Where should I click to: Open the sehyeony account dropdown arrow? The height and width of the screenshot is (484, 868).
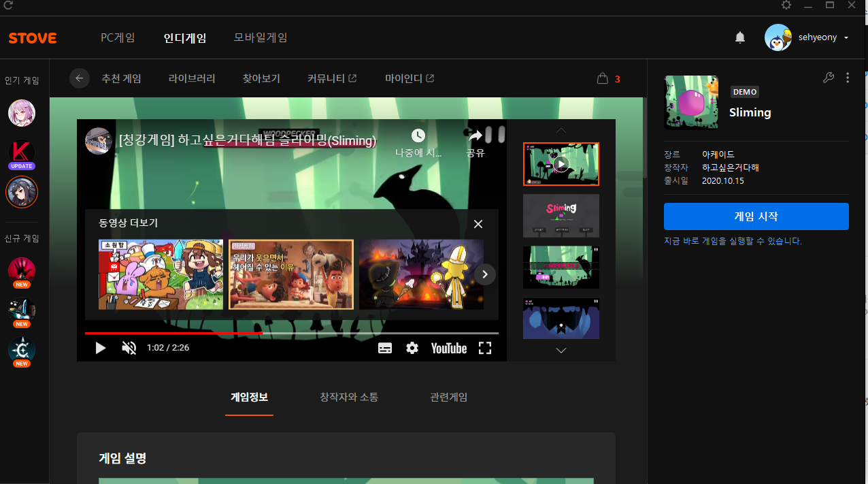[x=846, y=37]
